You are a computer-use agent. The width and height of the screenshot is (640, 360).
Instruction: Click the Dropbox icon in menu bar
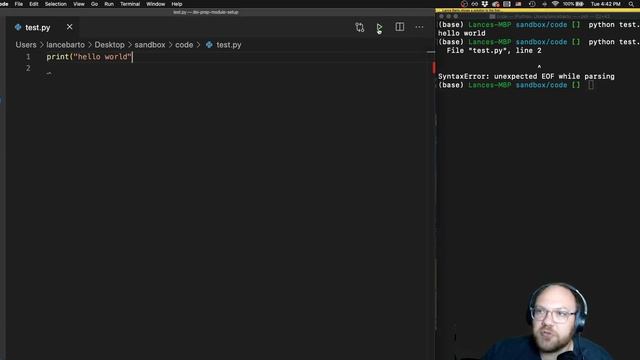(x=485, y=4)
